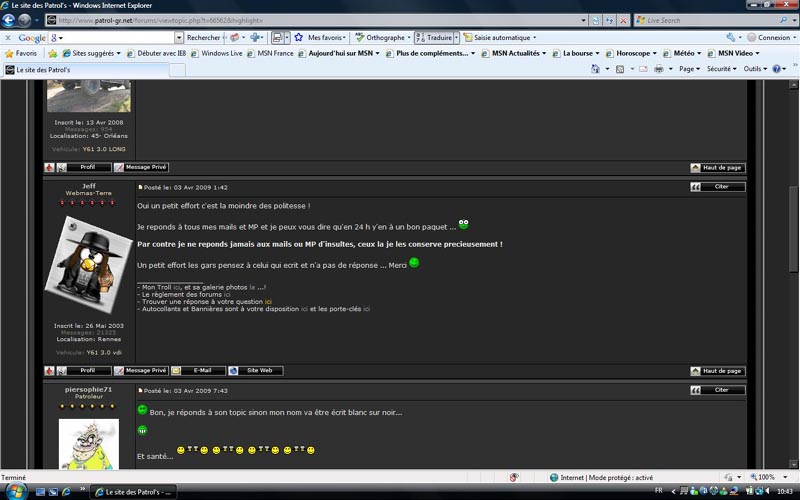Click Message Privé under Jeff's post

click(141, 371)
